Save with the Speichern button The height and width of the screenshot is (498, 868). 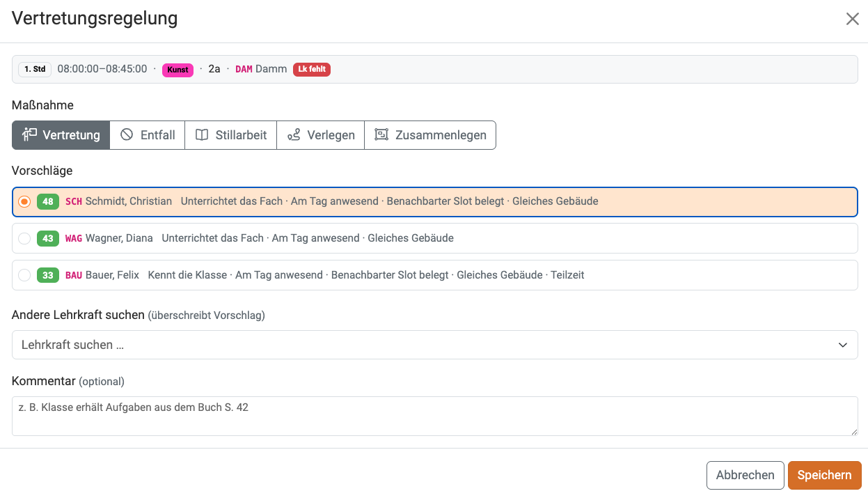825,475
